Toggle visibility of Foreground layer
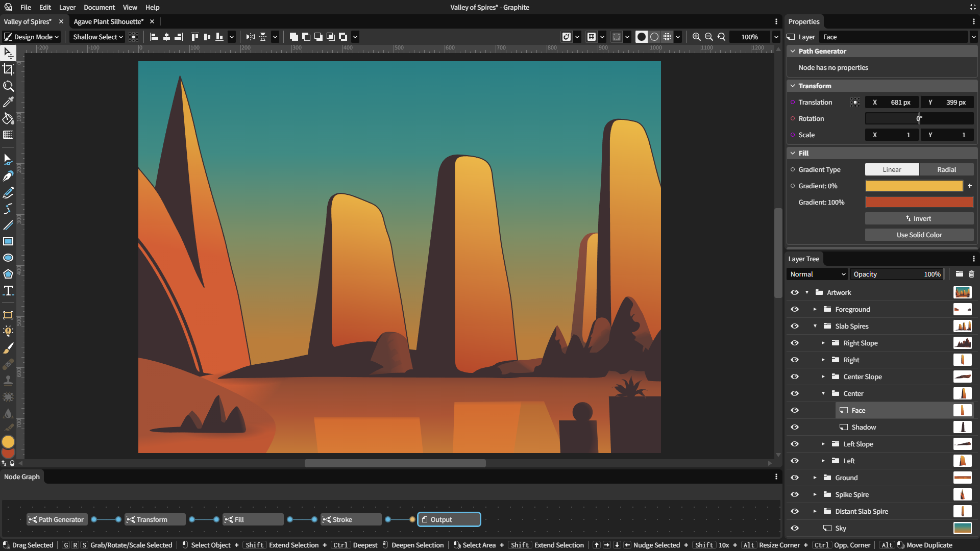980x551 pixels. click(795, 309)
